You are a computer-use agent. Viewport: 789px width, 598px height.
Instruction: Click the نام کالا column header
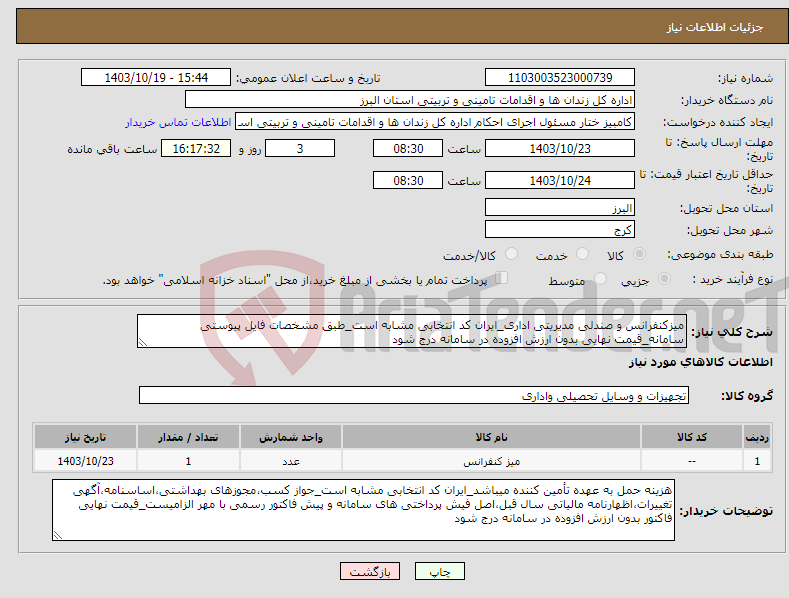491,437
